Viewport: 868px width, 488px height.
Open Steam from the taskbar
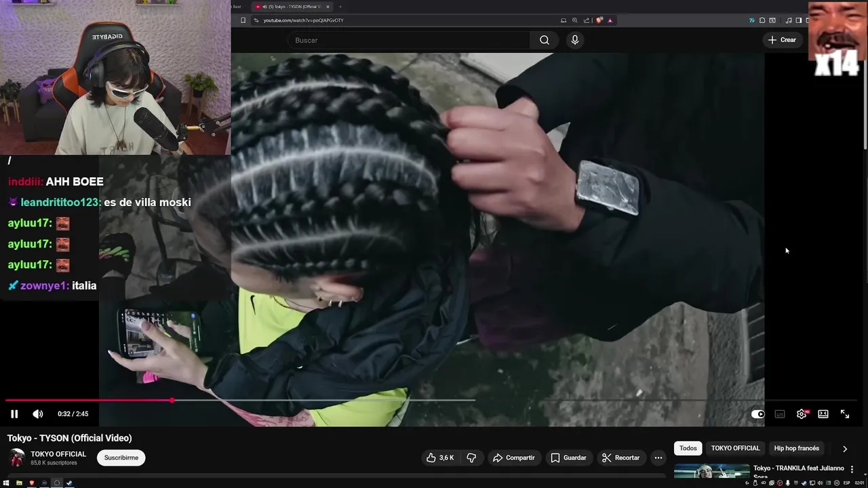point(69,483)
